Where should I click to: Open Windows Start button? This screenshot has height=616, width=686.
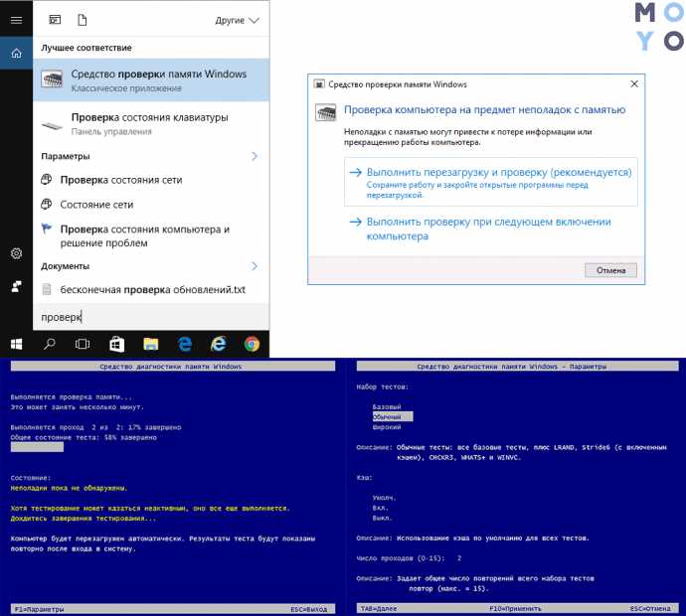click(x=16, y=345)
